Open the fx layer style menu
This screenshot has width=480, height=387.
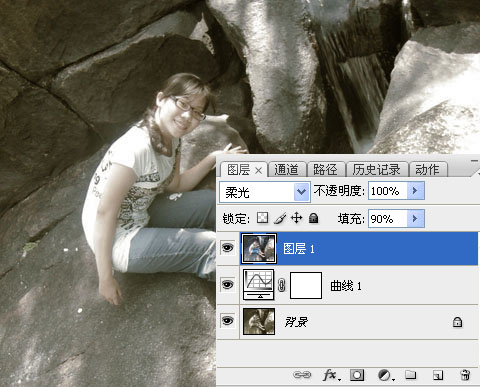[331, 375]
